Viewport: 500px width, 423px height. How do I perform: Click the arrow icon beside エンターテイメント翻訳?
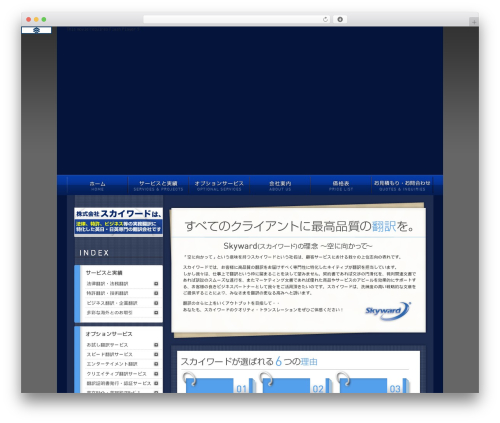point(156,364)
